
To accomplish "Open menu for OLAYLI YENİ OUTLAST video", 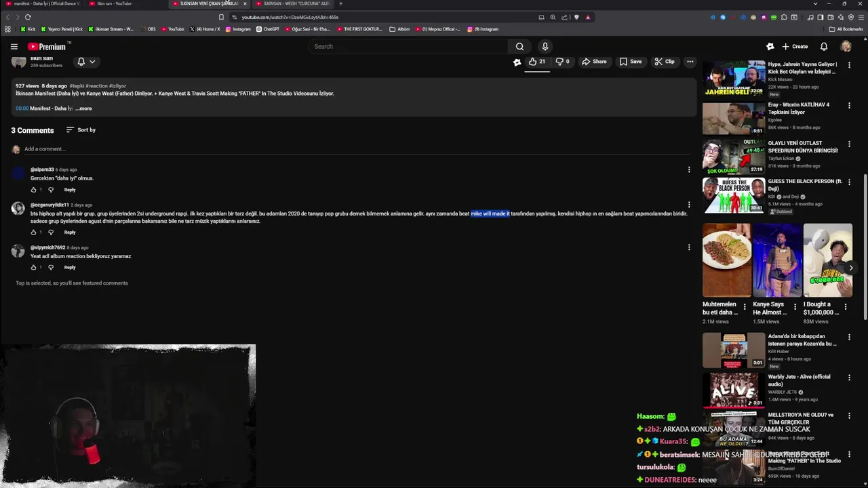I will [849, 144].
